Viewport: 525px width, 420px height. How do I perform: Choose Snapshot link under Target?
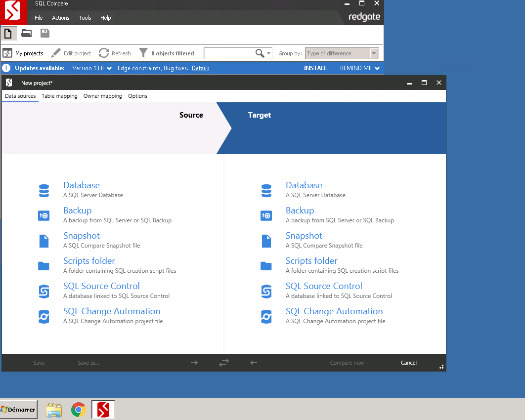304,236
